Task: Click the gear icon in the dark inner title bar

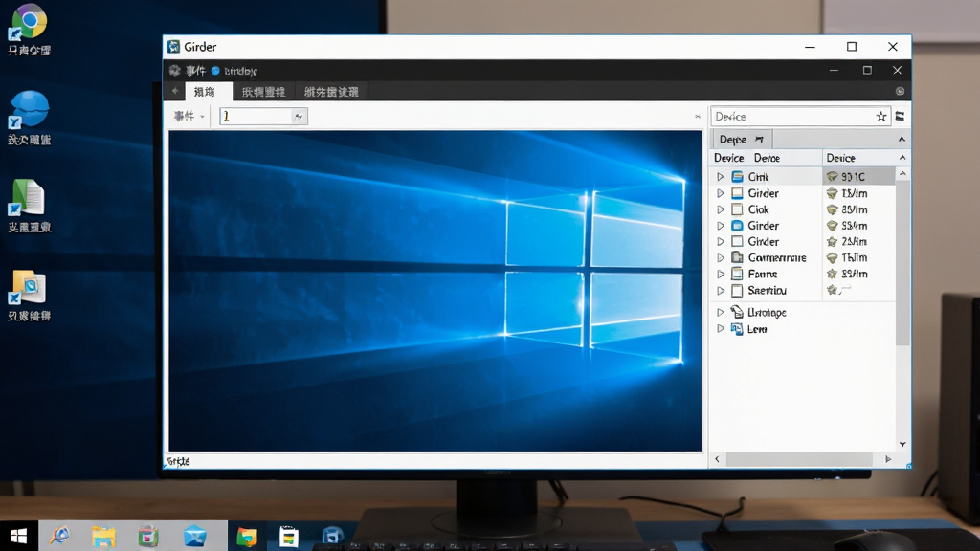Action: click(175, 71)
